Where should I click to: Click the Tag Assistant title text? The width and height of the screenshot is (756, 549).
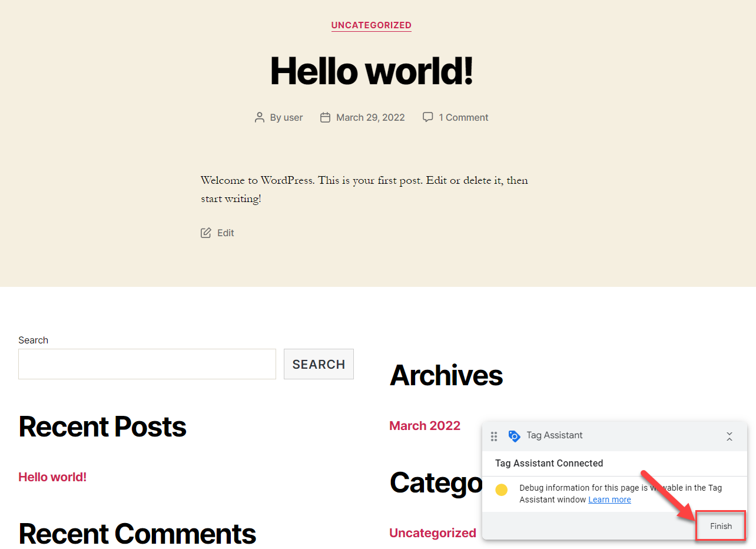(x=555, y=435)
